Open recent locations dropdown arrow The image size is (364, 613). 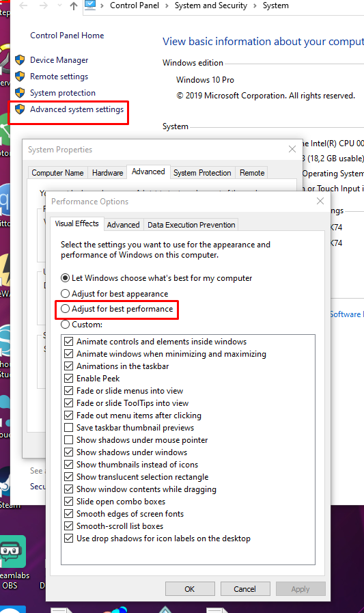59,6
